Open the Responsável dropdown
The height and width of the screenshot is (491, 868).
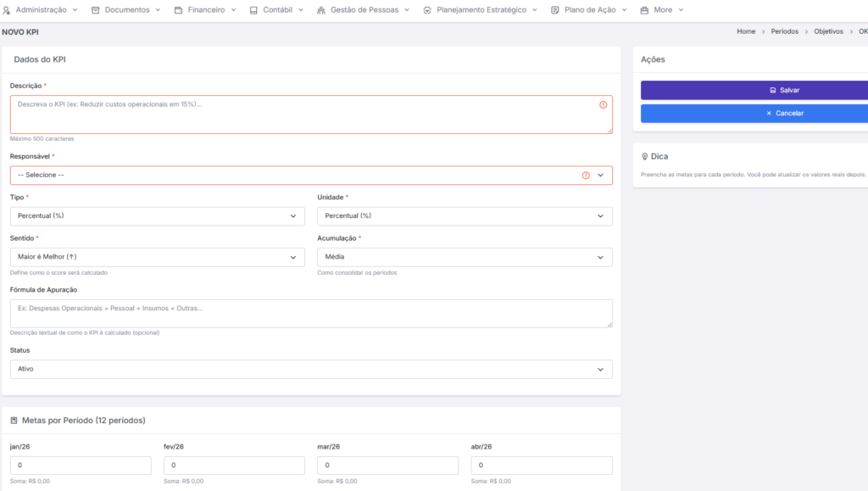click(310, 175)
